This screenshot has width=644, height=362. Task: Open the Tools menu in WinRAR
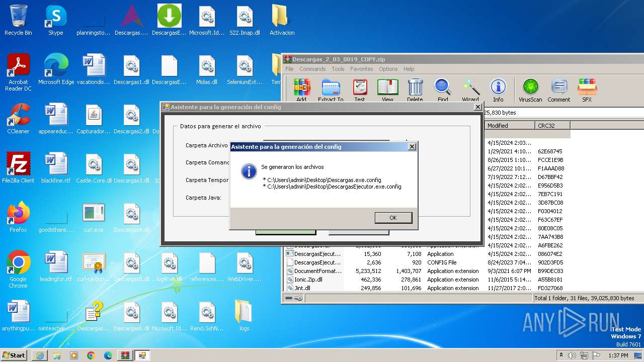[338, 69]
